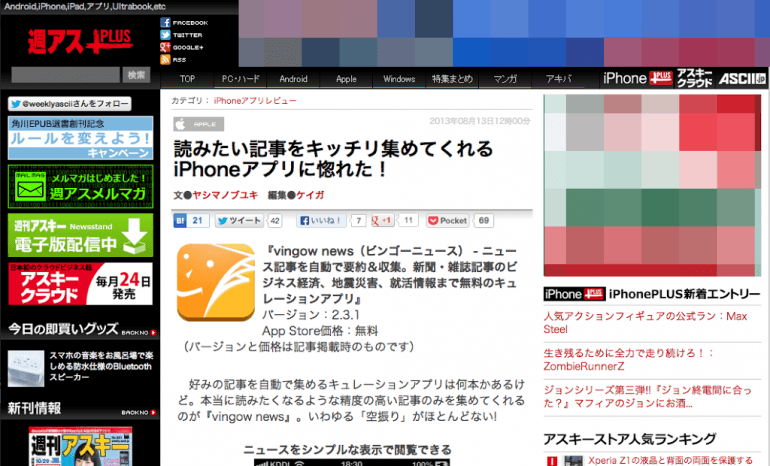This screenshot has height=466, width=770.
Task: Click the right sidebar advertisement image
Action: (652, 186)
